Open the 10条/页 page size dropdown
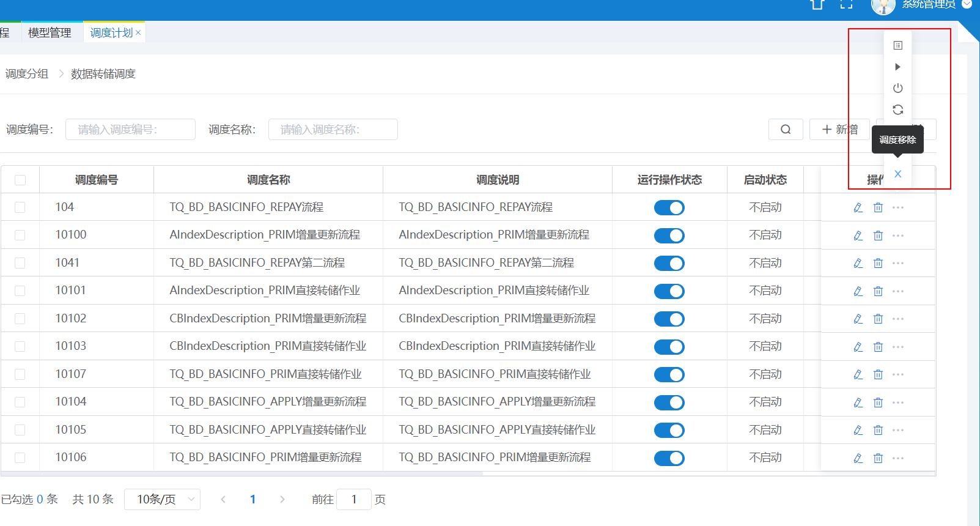 coord(162,499)
